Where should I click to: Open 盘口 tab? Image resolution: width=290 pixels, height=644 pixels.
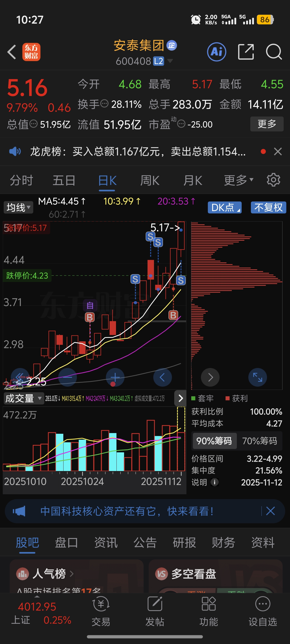click(66, 543)
